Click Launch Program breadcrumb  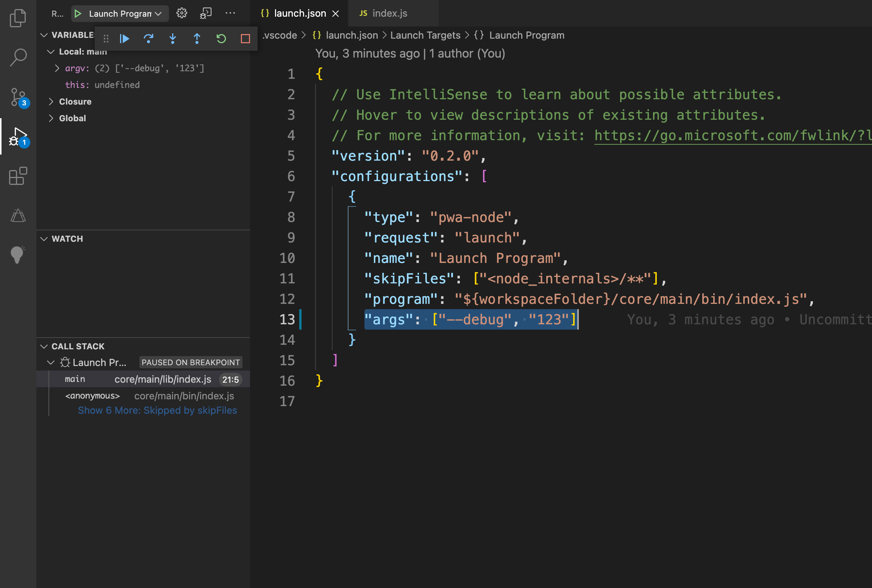tap(527, 35)
